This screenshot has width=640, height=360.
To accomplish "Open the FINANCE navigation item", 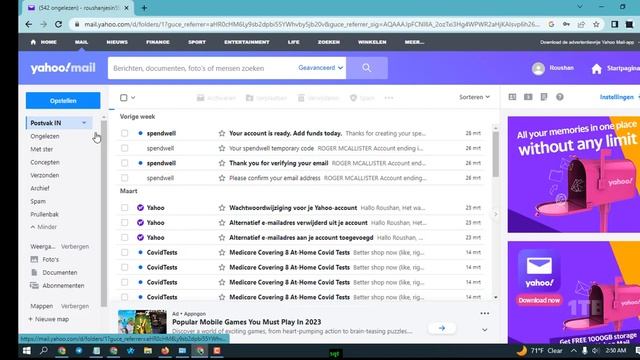I will [x=158, y=42].
